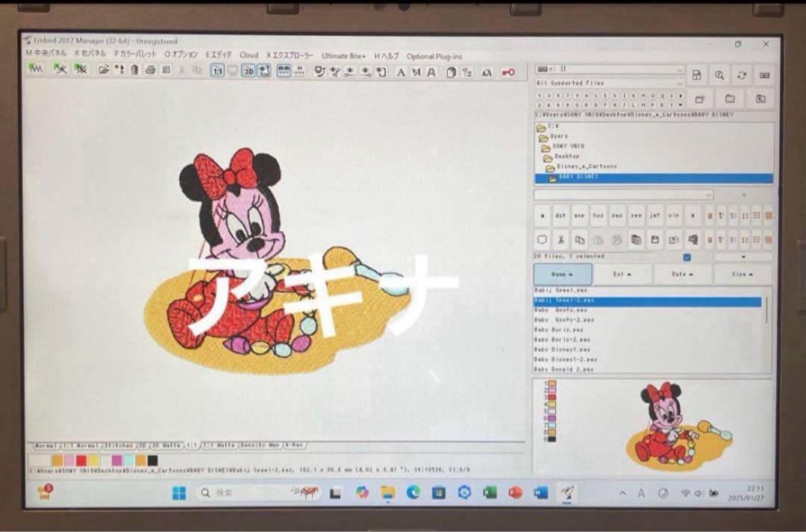806x532 pixels.
Task: Toggle the dst format filter button
Action: coord(560,215)
